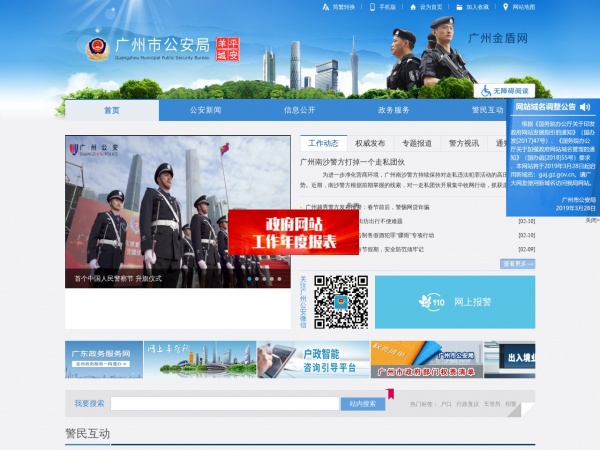Click the 站内搜索 search button

point(363,404)
